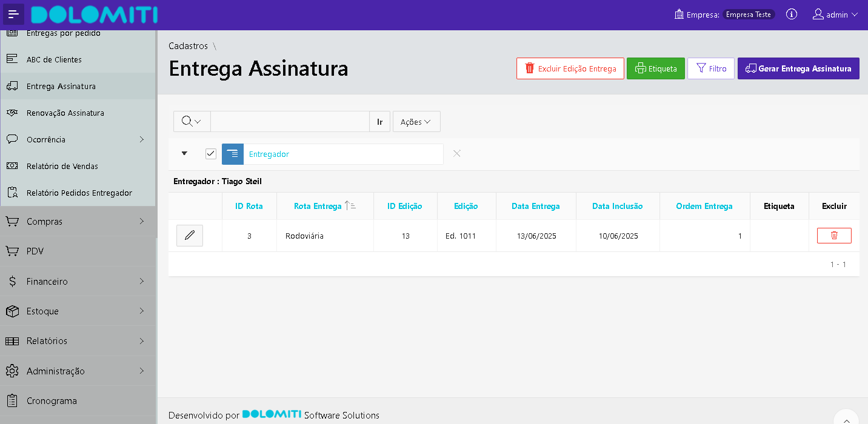The width and height of the screenshot is (868, 424).
Task: Click the Gerar Entrega Assinatura button
Action: (x=798, y=68)
